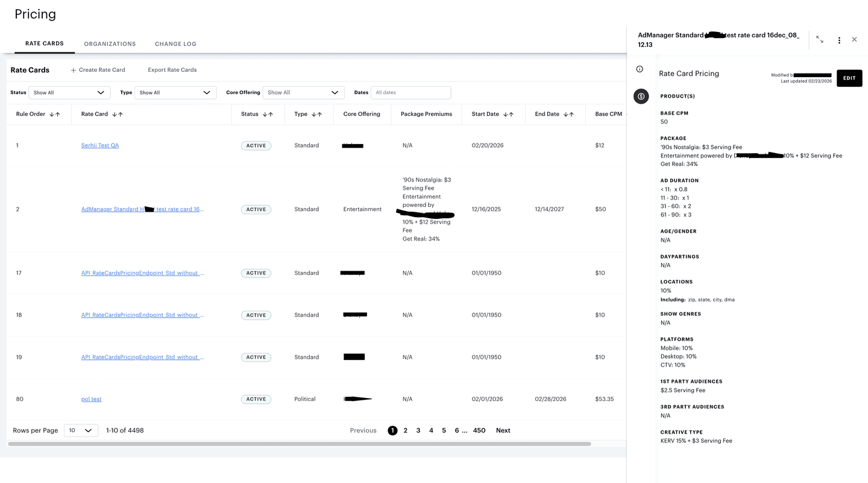868x483 pixels.
Task: Expand the rate card panel to fullscreen
Action: 819,39
